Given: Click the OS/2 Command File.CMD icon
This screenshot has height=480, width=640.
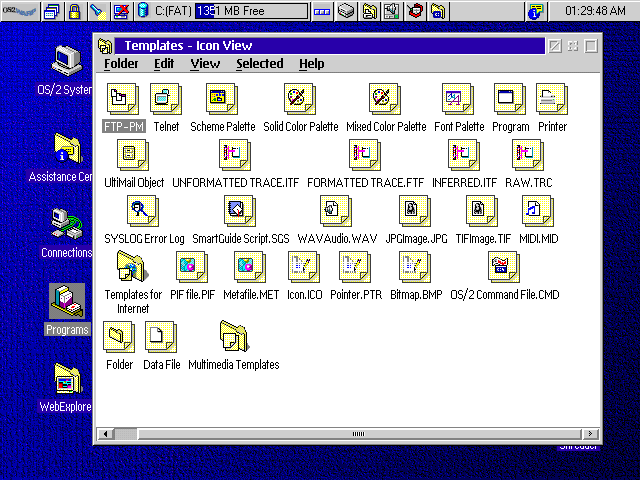Looking at the screenshot, I should (x=504, y=267).
